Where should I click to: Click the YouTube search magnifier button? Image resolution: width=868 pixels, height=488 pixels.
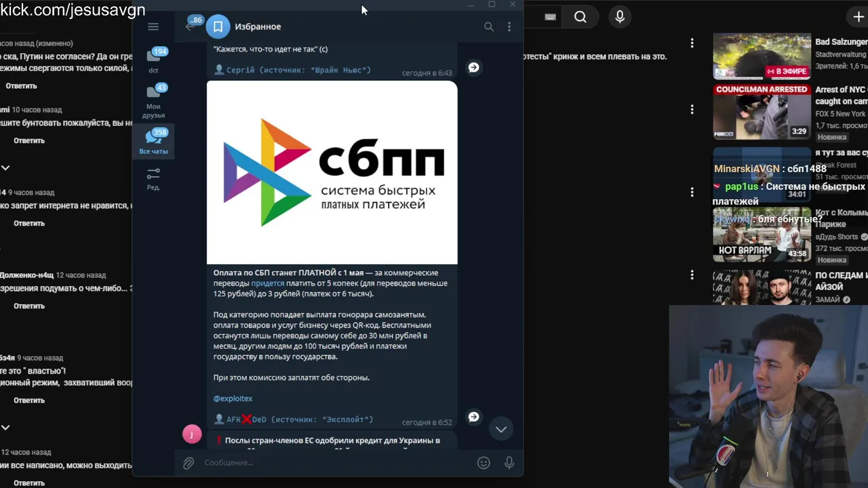[x=580, y=18]
